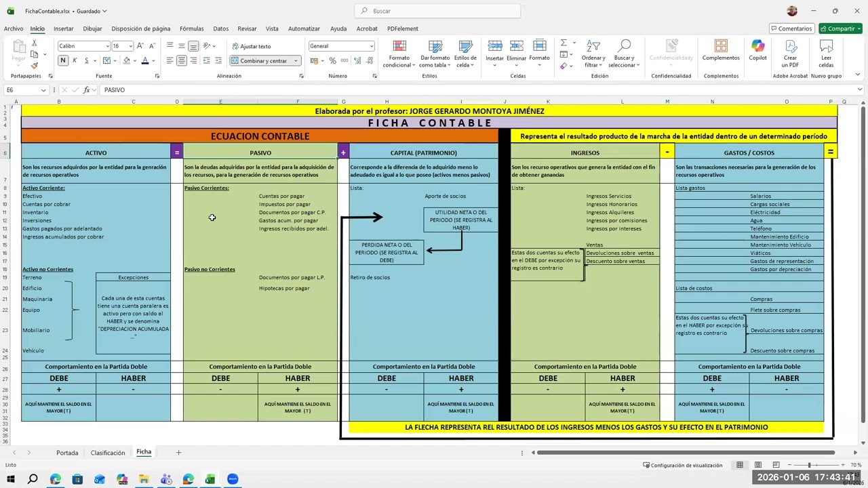Decrease indent in Alineación group

(207, 60)
